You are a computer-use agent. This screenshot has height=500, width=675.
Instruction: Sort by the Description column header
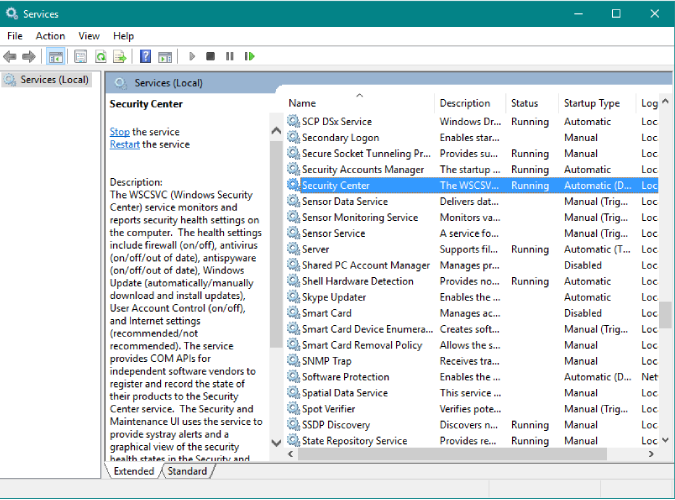point(470,103)
